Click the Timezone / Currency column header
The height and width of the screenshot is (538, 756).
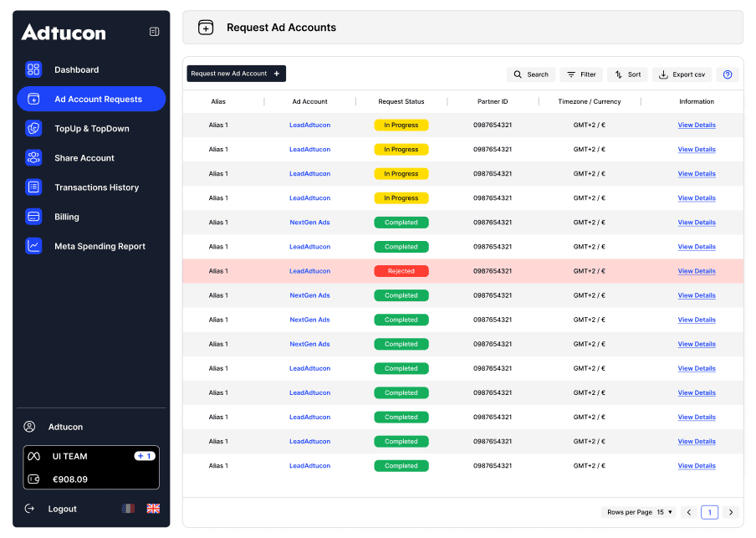(590, 101)
